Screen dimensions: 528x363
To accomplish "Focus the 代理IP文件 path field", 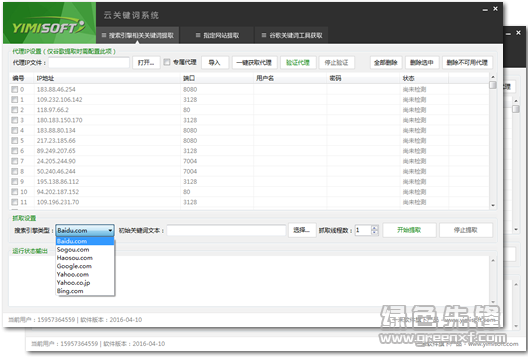I will coord(89,63).
